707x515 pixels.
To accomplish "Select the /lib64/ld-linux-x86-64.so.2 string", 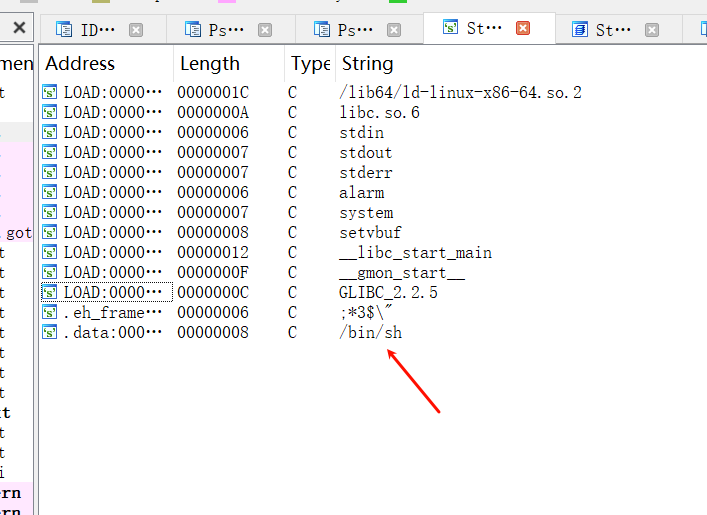I will click(460, 92).
